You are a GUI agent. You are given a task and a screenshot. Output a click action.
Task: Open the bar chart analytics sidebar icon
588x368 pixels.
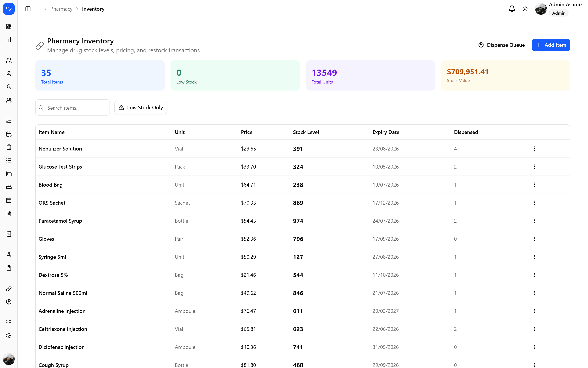click(9, 40)
